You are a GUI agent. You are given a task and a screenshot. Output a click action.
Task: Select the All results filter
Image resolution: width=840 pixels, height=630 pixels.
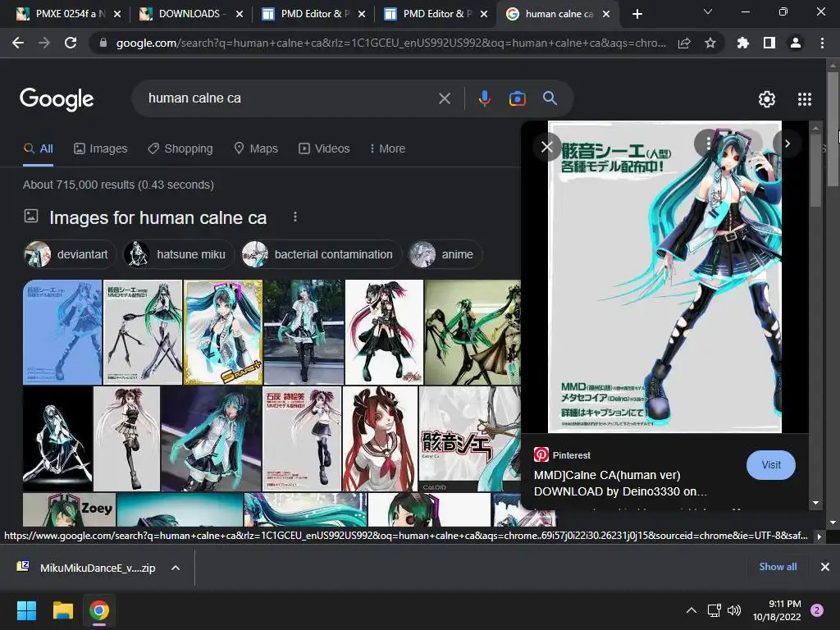pyautogui.click(x=38, y=148)
